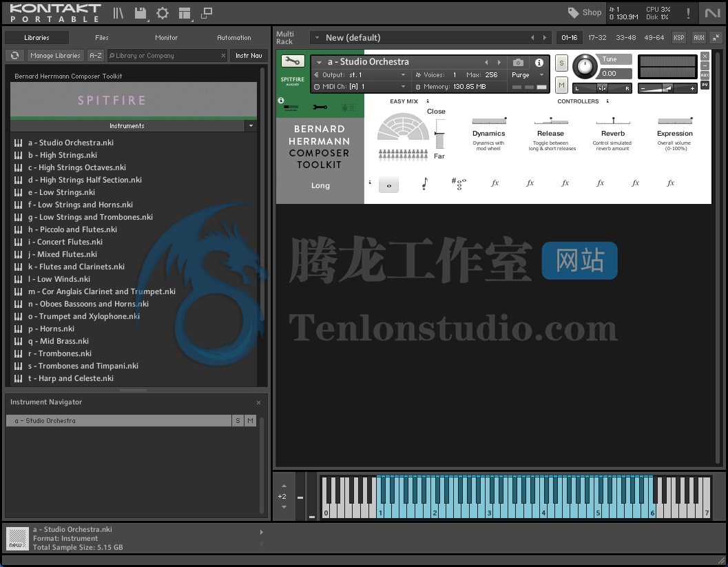The width and height of the screenshot is (728, 567).
Task: Load h - Piccolo and Flutes.nki
Action: point(72,229)
